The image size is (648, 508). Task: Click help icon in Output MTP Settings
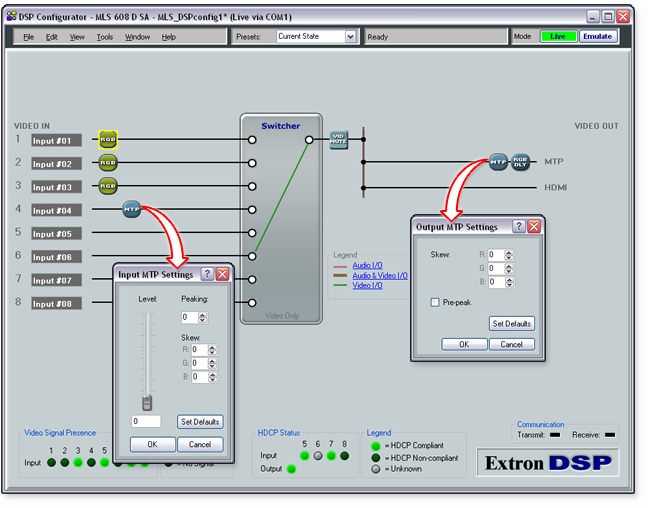[x=519, y=226]
